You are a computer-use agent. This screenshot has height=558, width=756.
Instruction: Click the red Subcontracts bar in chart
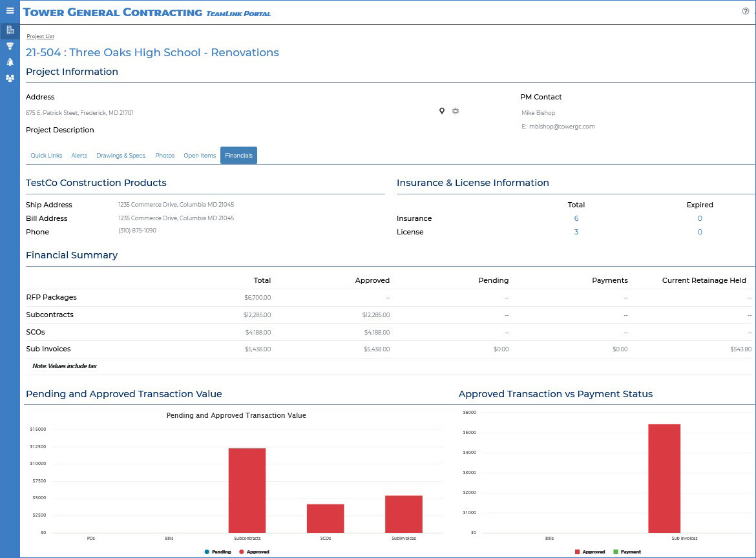[x=247, y=490]
